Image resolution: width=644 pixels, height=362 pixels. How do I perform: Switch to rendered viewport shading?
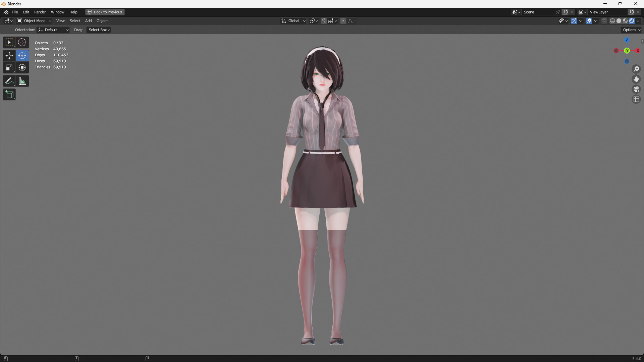pyautogui.click(x=632, y=21)
